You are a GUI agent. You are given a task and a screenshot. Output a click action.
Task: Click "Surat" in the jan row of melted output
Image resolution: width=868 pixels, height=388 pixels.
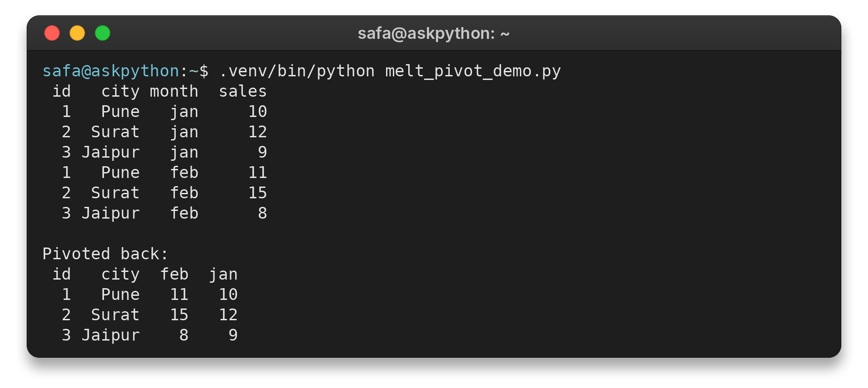115,132
